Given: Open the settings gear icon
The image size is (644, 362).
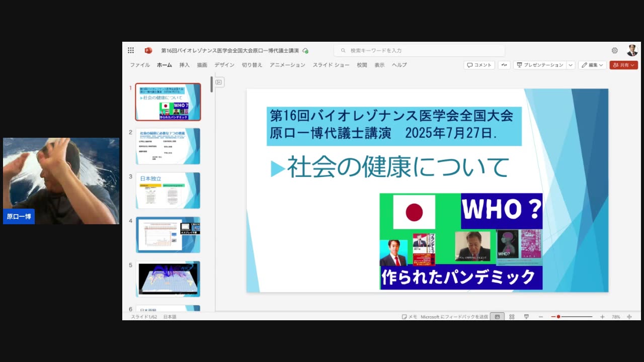Looking at the screenshot, I should pos(614,50).
